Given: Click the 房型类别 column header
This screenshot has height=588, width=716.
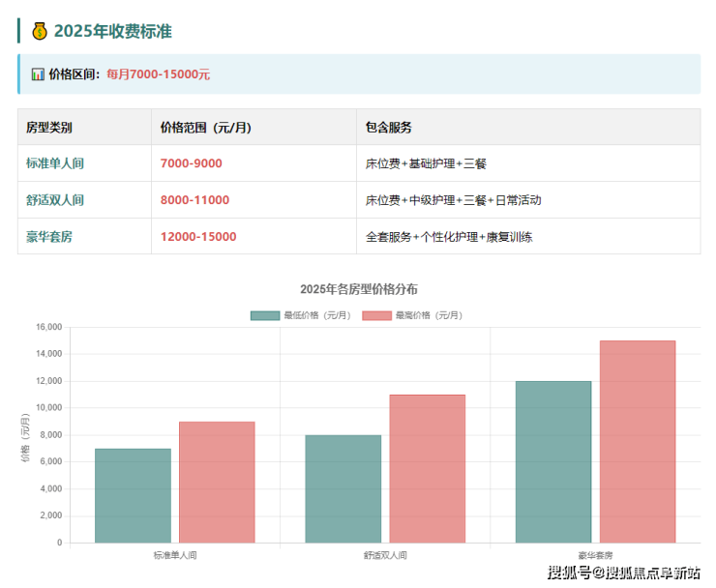Looking at the screenshot, I should click(49, 127).
